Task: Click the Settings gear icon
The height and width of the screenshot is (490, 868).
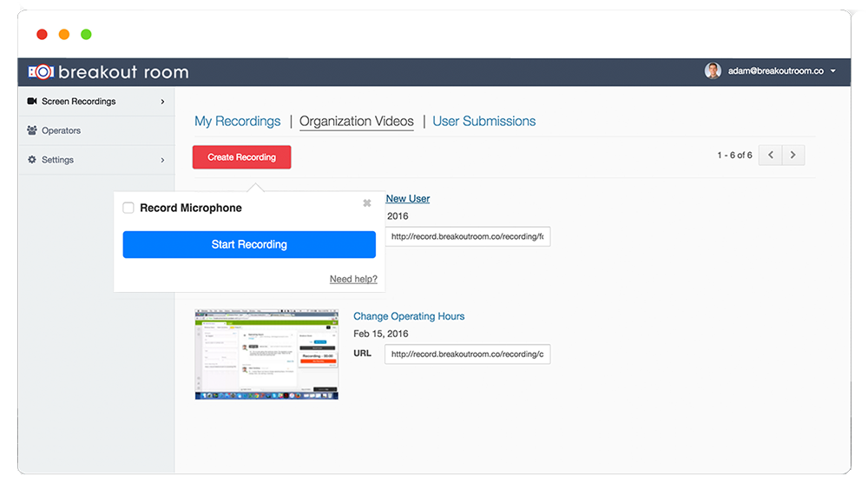Action: tap(32, 160)
